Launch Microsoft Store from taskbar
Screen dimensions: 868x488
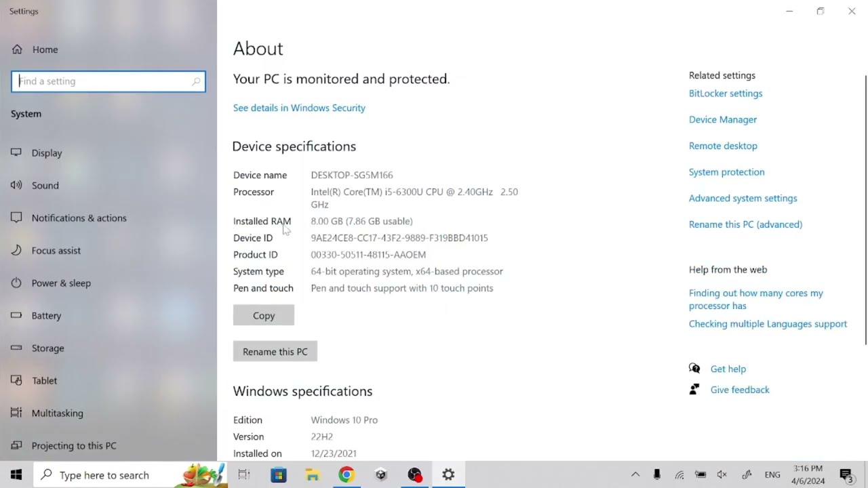pyautogui.click(x=279, y=475)
